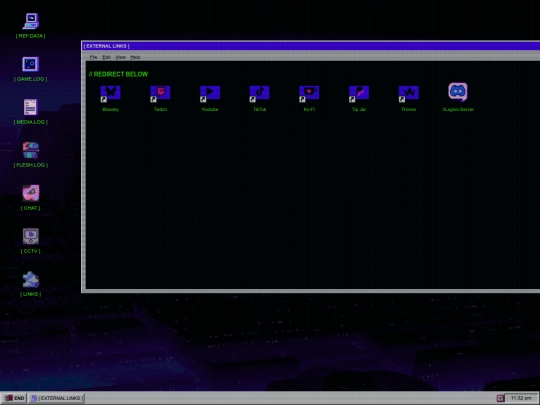Screen dimensions: 540x405
Task: Open the View menu
Action: (120, 57)
